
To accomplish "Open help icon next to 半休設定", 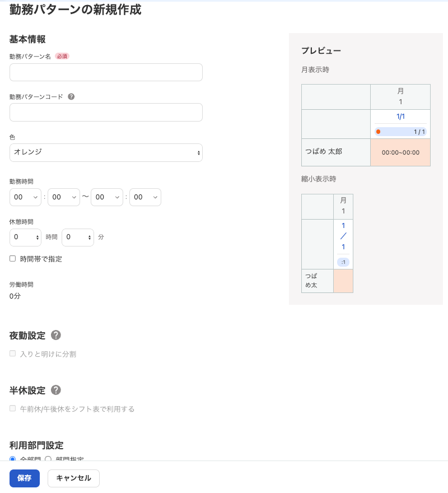I will (x=56, y=390).
